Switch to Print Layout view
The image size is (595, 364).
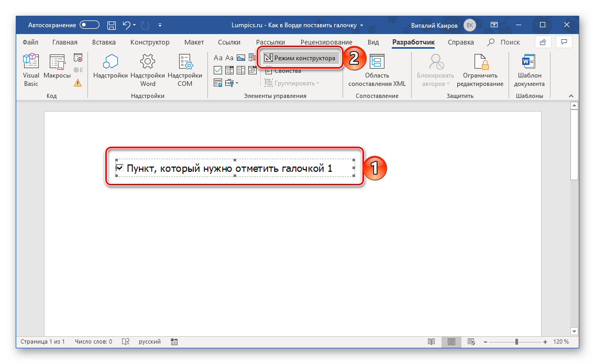point(451,341)
